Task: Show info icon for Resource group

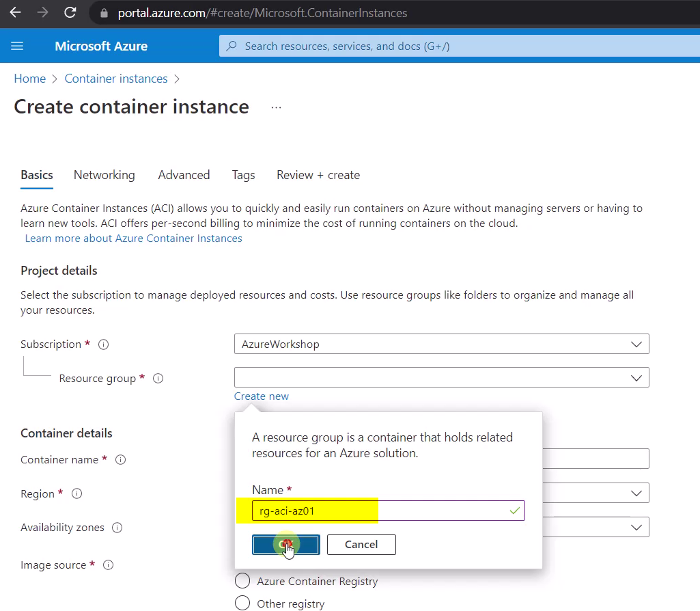Action: click(158, 379)
